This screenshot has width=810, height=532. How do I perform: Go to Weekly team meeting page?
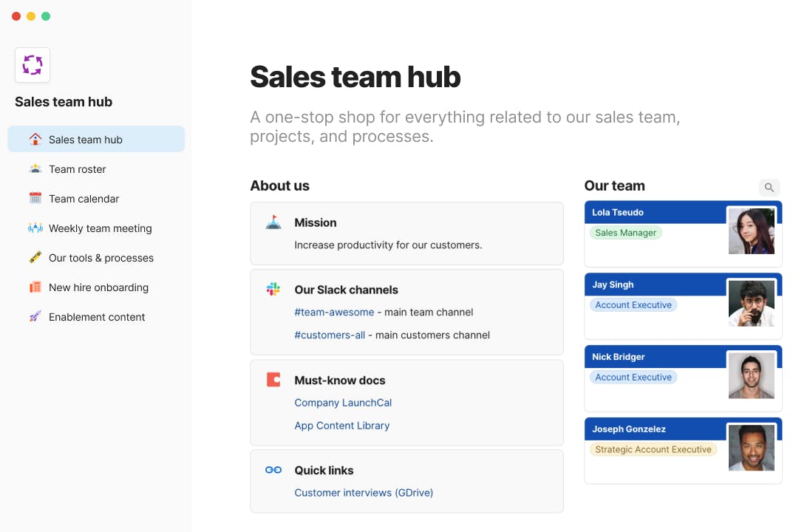click(100, 228)
